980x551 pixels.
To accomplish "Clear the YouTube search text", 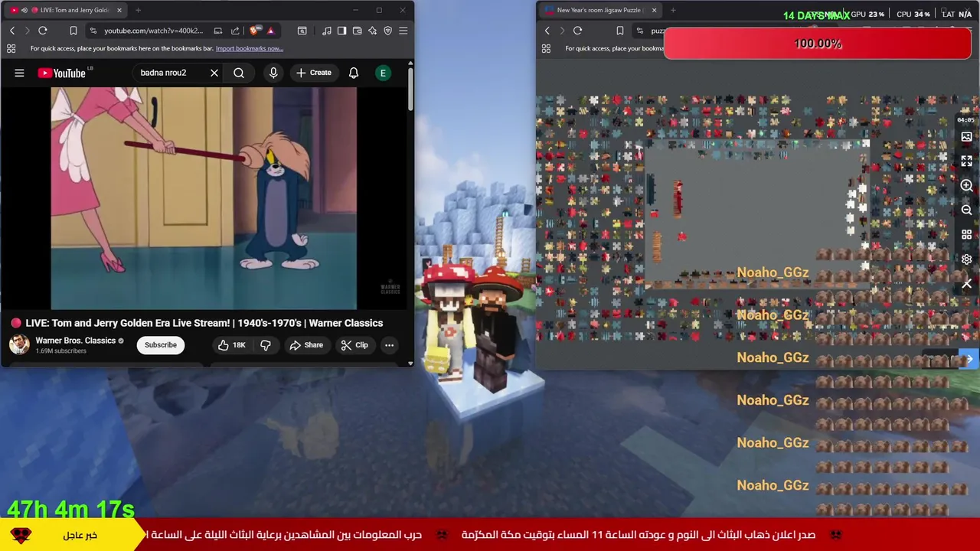I will 214,73.
